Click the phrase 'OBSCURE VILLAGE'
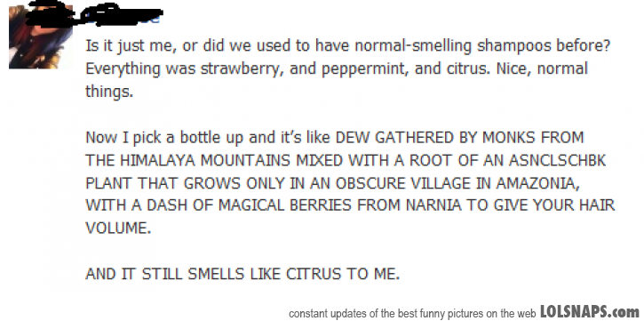The image size is (644, 329). [403, 182]
